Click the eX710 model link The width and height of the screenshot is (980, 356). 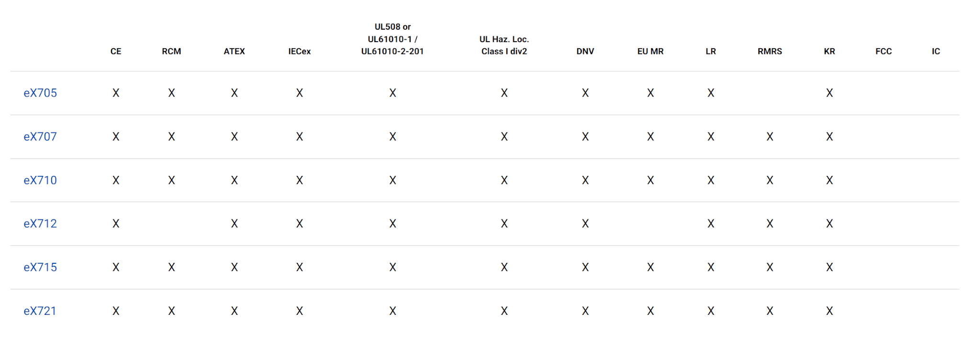pyautogui.click(x=40, y=181)
